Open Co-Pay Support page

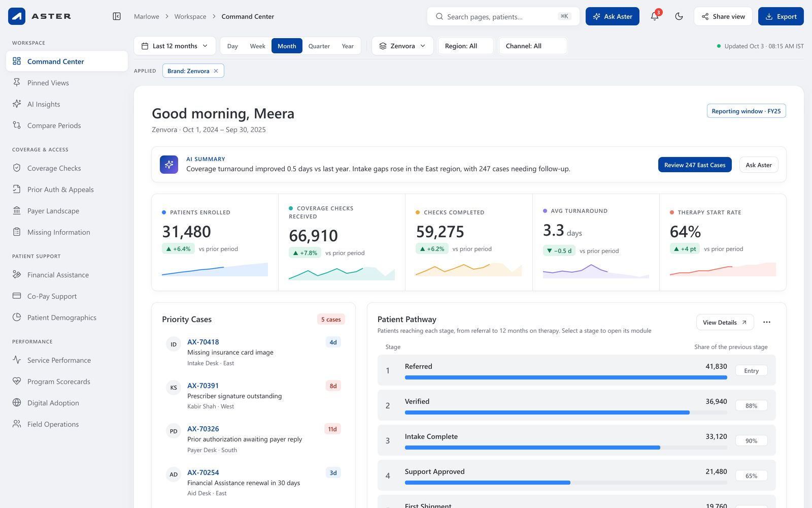pyautogui.click(x=67, y=296)
